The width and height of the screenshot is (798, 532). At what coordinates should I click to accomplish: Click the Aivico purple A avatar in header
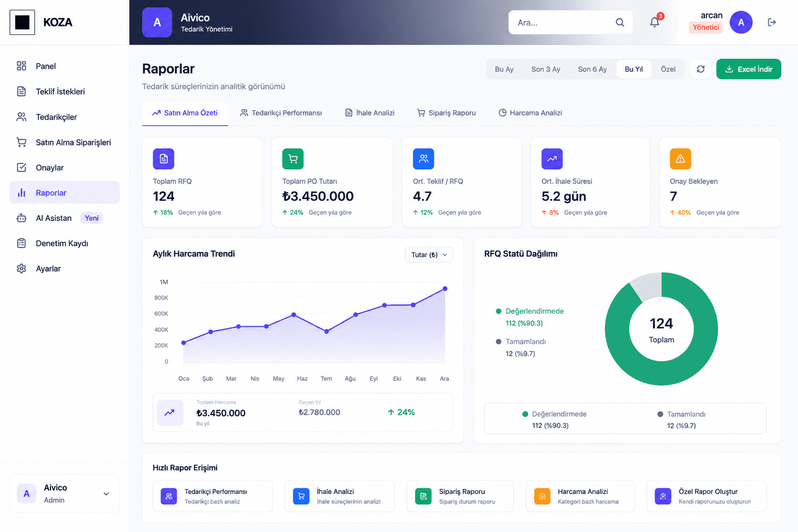(157, 22)
